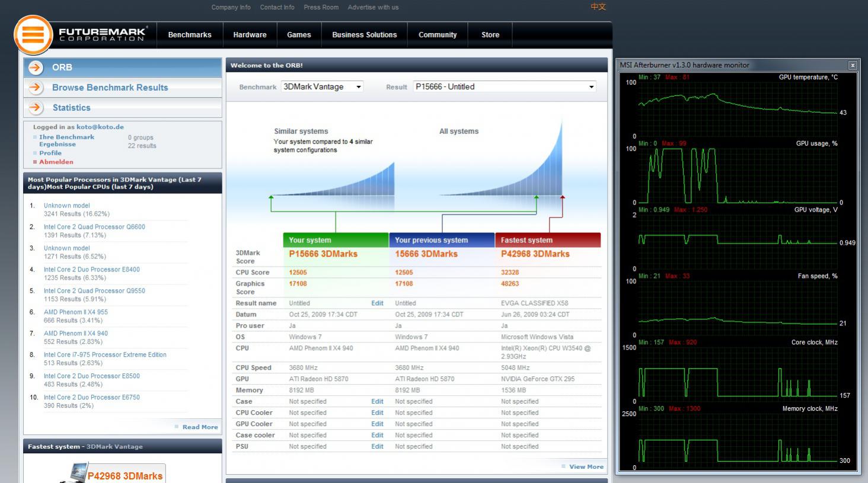Open the Business Solutions menu

[x=365, y=35]
